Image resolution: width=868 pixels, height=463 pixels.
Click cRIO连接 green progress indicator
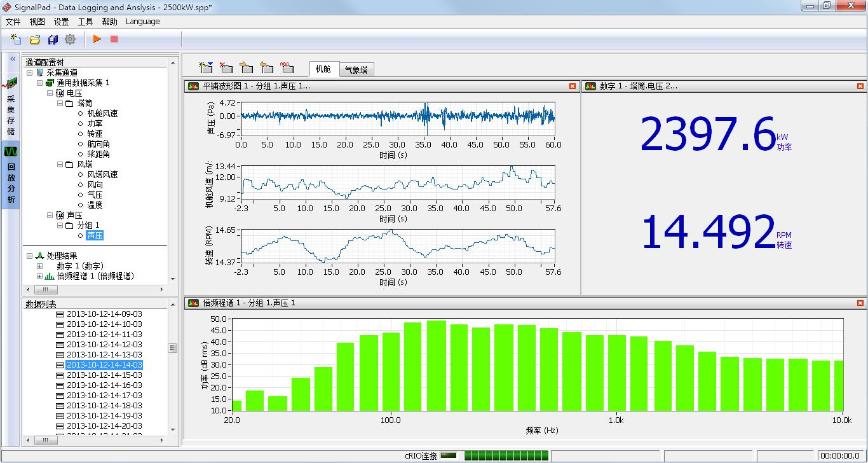[506, 455]
